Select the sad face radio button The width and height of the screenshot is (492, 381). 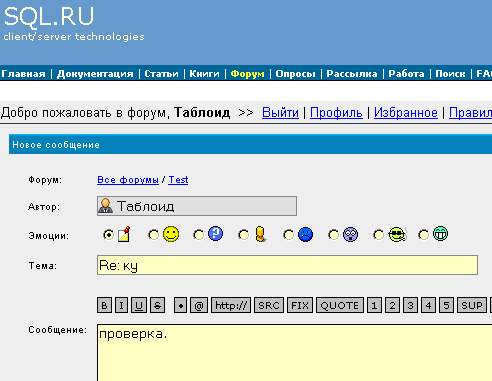288,235
